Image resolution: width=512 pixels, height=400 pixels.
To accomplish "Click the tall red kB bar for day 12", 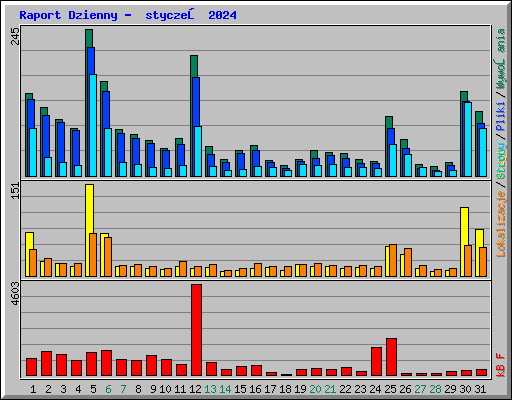I will tap(196, 330).
